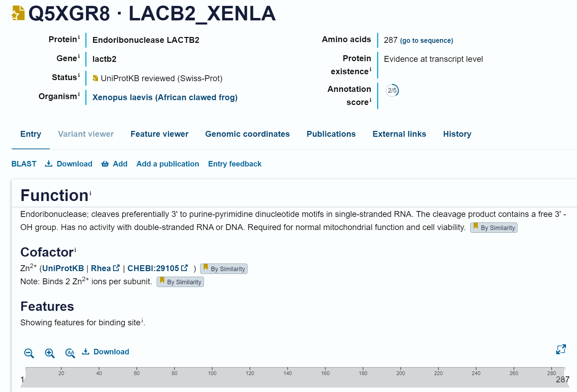Click the Protein existence info icon
Screen dimensions: 577x392
(370, 69)
